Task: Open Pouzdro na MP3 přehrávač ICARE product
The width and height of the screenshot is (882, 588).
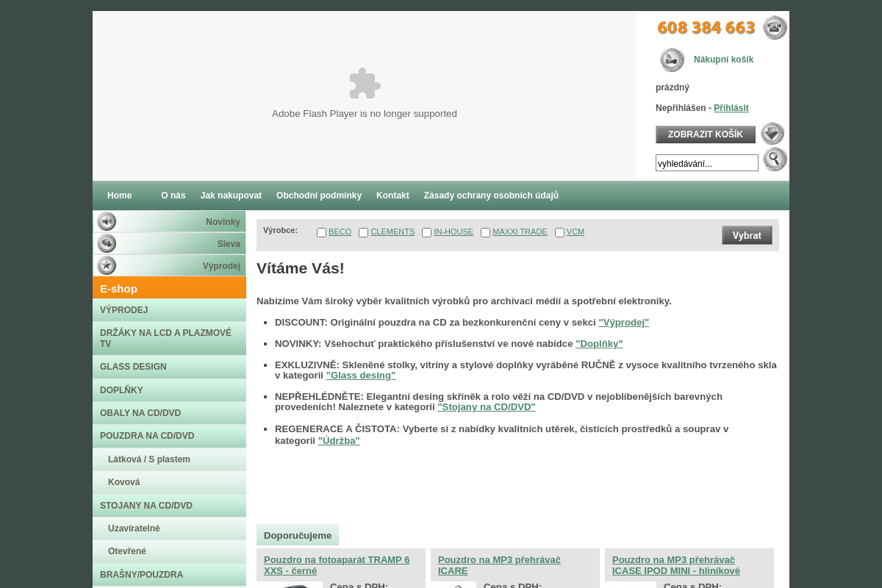Action: click(x=499, y=565)
